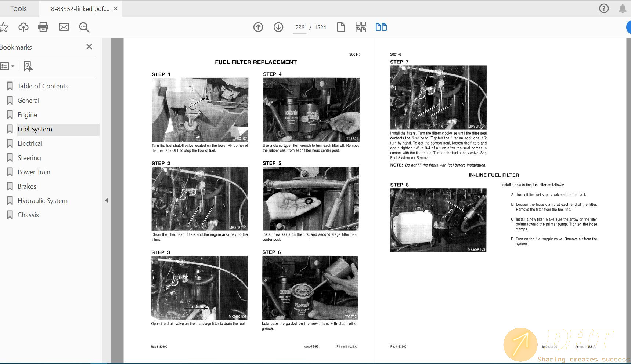This screenshot has height=364, width=631.
Task: Go to next page arrow
Action: pyautogui.click(x=278, y=27)
